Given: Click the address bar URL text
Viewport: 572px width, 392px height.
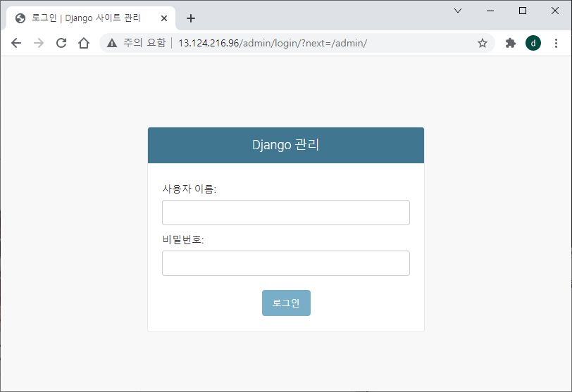Looking at the screenshot, I should 273,43.
